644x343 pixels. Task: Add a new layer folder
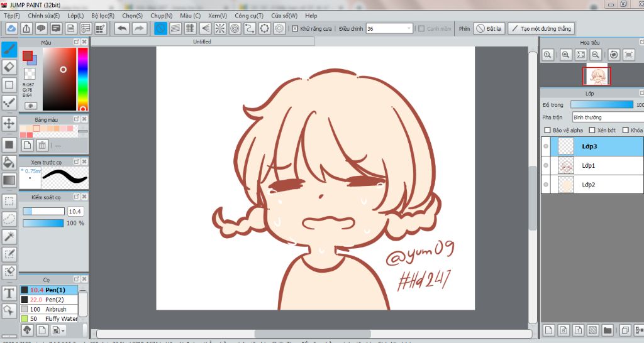click(x=608, y=330)
